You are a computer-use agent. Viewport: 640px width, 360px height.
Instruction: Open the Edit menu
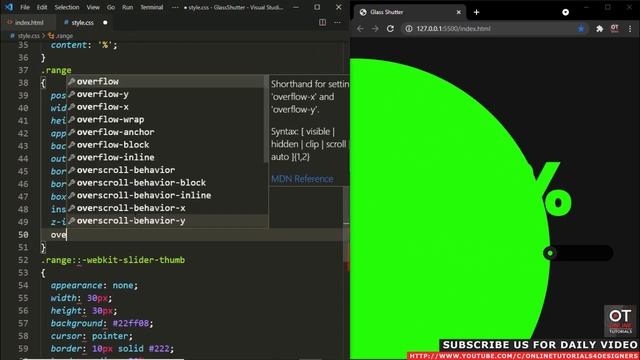[x=42, y=7]
